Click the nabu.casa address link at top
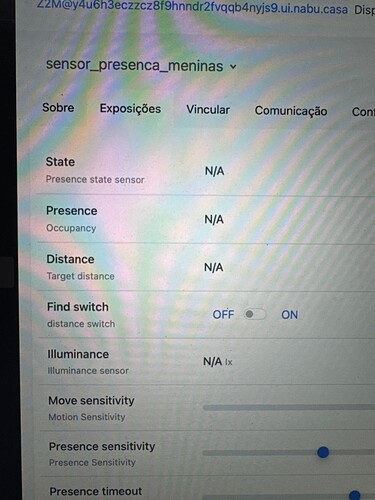Image resolution: width=375 pixels, height=500 pixels. click(x=192, y=7)
